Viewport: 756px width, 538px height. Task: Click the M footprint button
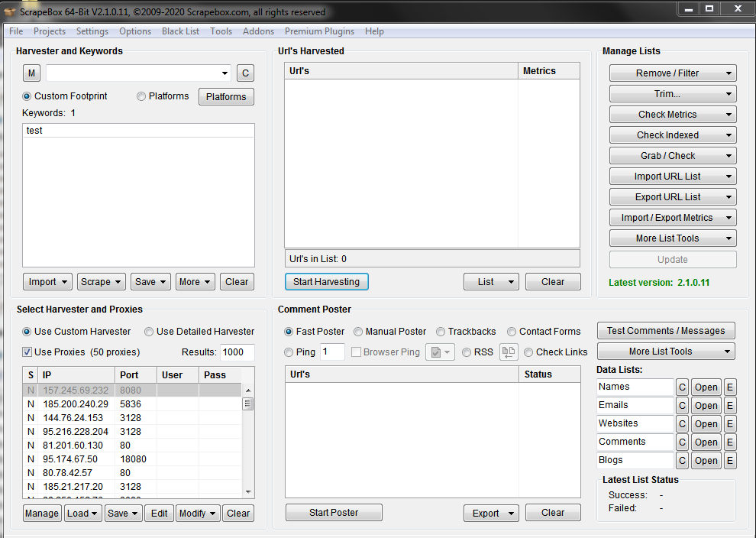click(x=31, y=73)
